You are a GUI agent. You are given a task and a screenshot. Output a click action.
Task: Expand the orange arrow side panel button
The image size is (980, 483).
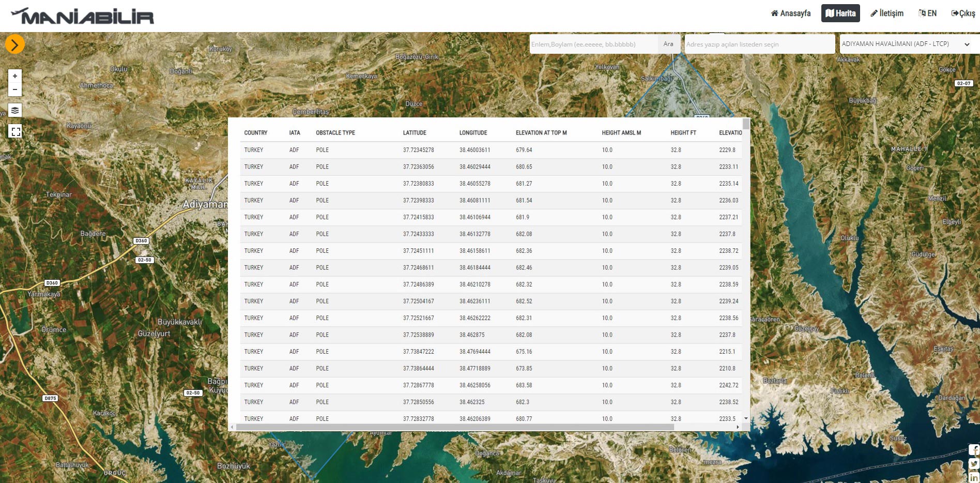tap(14, 44)
